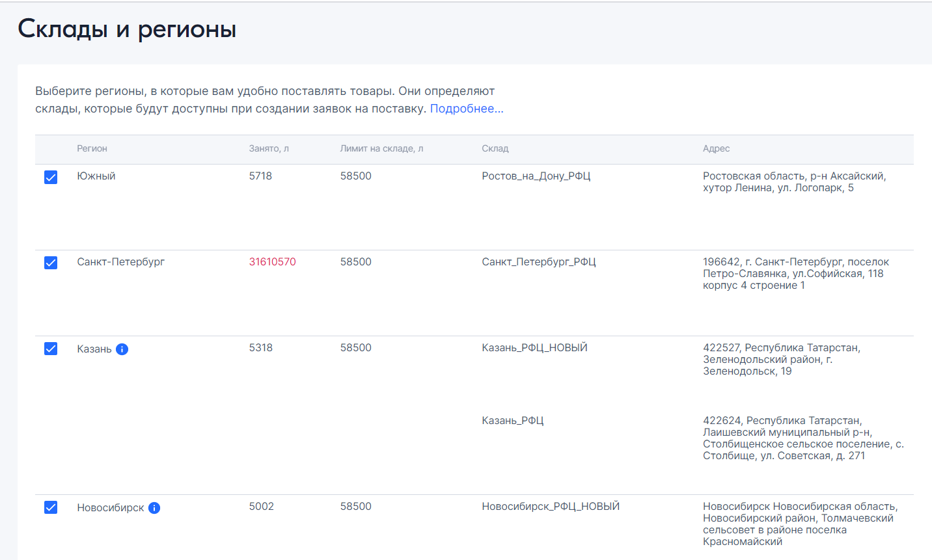Click the 196642 Санкт-Петербург address
Image resolution: width=932 pixels, height=560 pixels.
796,274
